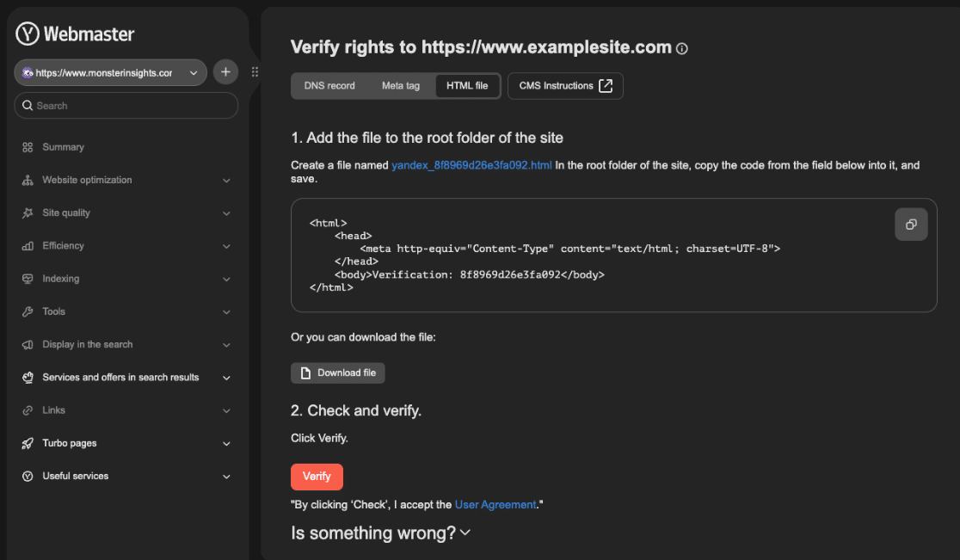The height and width of the screenshot is (560, 960).
Task: Open the Indexing section icon
Action: point(27,279)
